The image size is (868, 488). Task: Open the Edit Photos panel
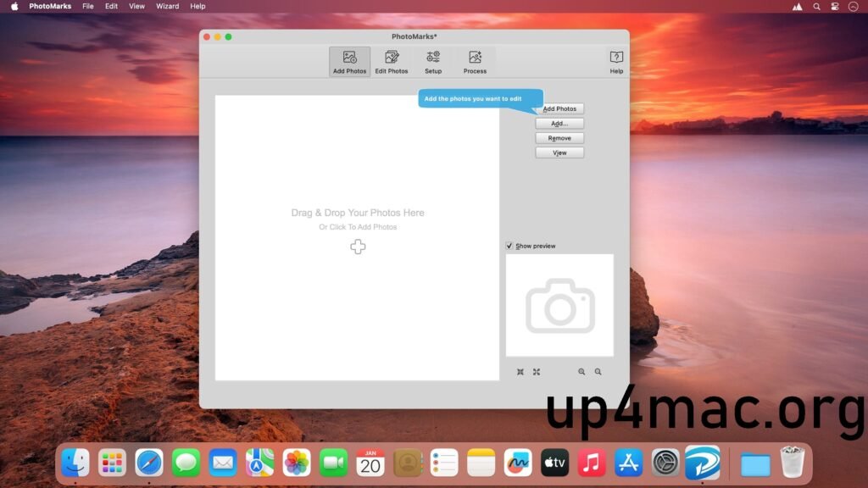(x=392, y=61)
